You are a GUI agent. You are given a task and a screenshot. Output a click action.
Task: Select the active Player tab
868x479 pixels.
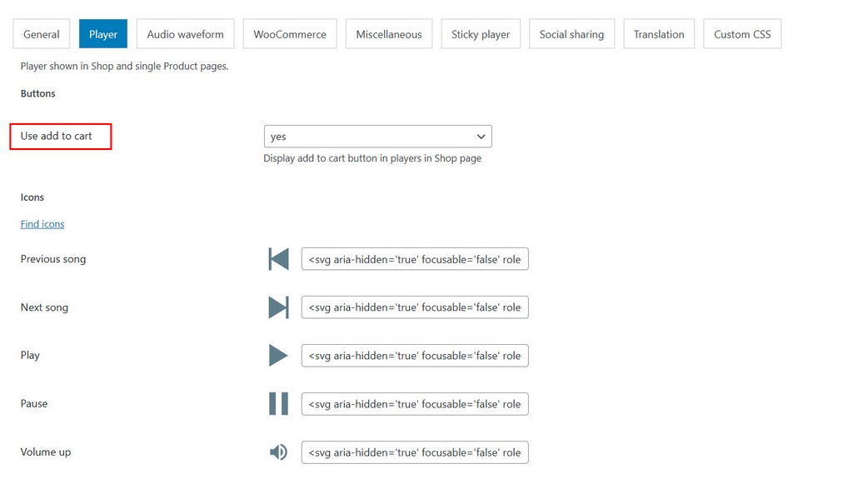(x=103, y=34)
